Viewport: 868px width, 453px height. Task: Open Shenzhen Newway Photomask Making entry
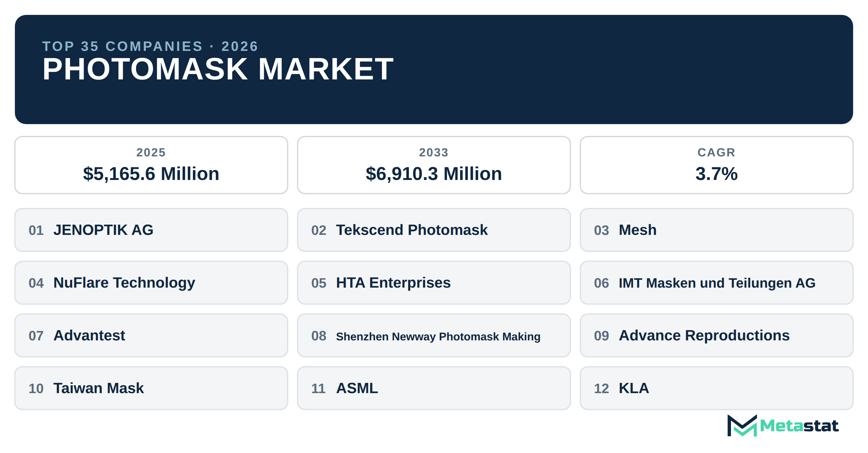pos(434,336)
